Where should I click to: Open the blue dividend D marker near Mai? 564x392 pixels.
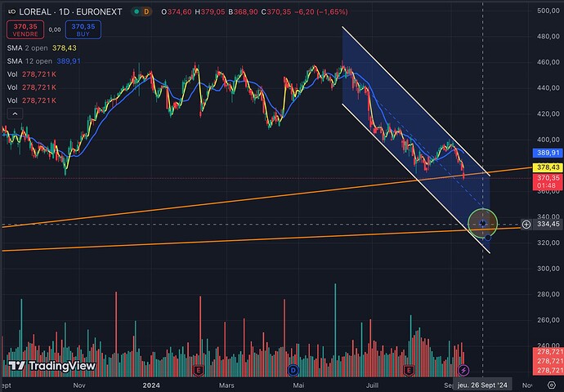(x=293, y=371)
